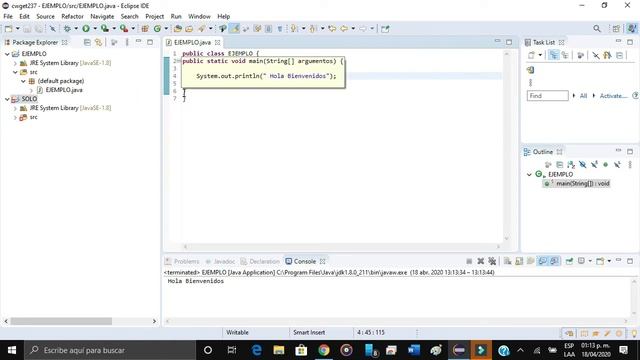Image resolution: width=640 pixels, height=360 pixels.
Task: Click the green Run button in toolbar
Action: tap(86, 29)
